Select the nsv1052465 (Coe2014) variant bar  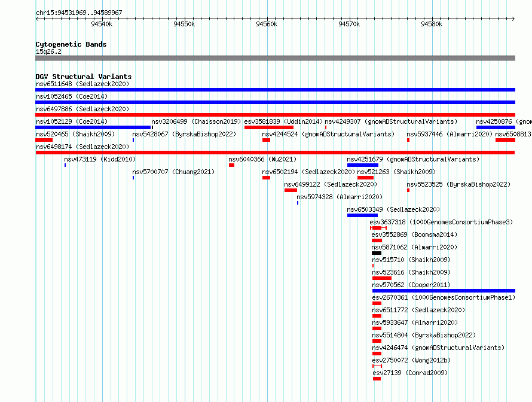point(275,102)
